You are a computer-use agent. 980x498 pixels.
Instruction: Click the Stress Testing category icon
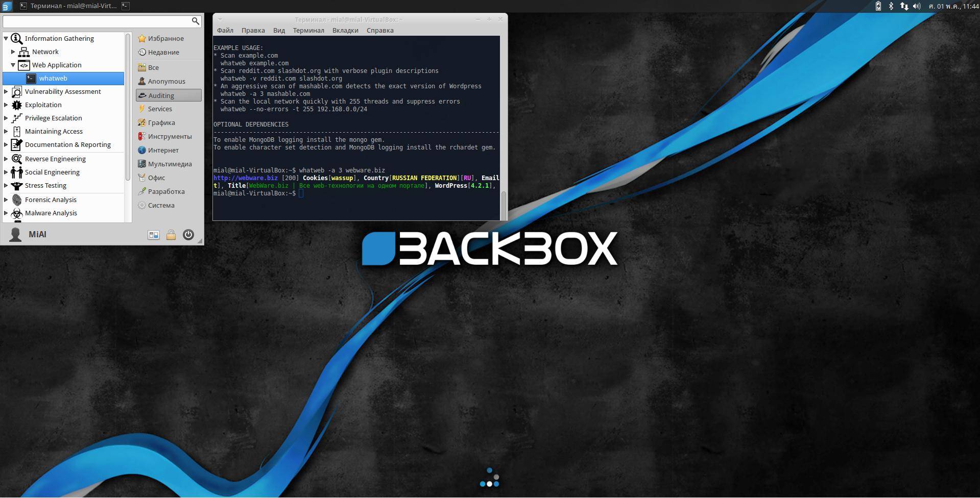17,186
